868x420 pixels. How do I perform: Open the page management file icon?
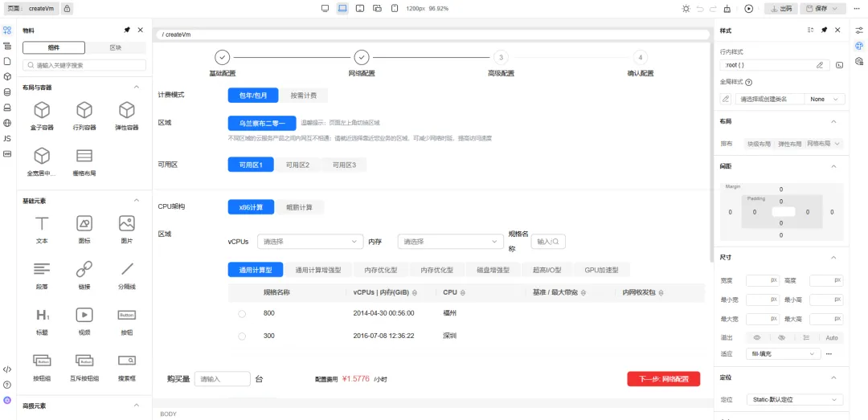pyautogui.click(x=7, y=61)
